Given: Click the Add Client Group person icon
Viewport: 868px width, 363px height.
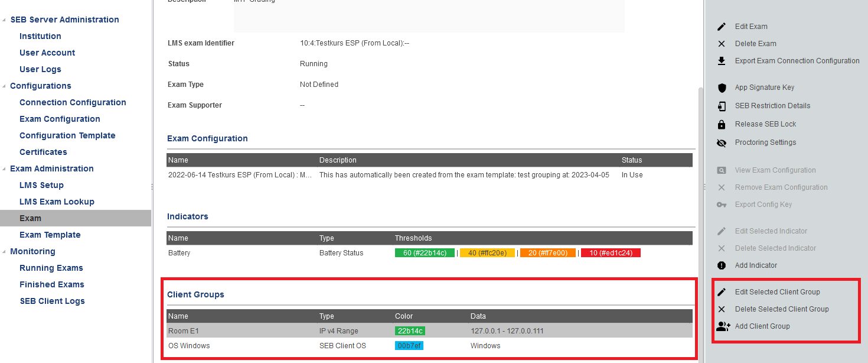Looking at the screenshot, I should point(723,326).
